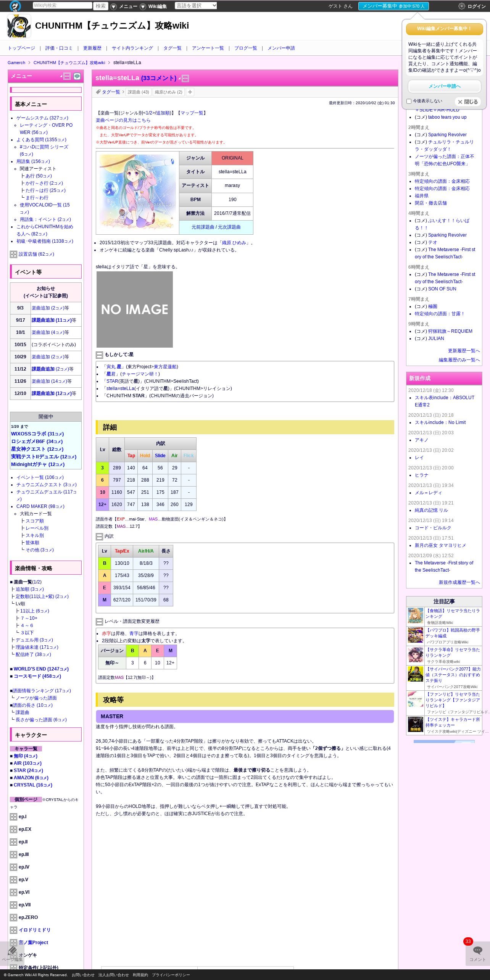This screenshot has width=490, height=980.
Task: Click the Gamerch breadcrumb link
Action: tap(16, 63)
